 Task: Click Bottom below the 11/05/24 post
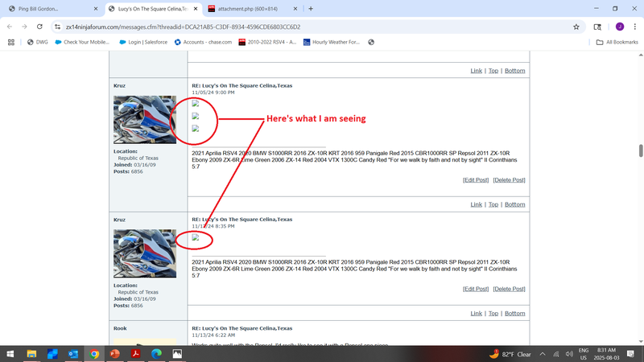514,204
